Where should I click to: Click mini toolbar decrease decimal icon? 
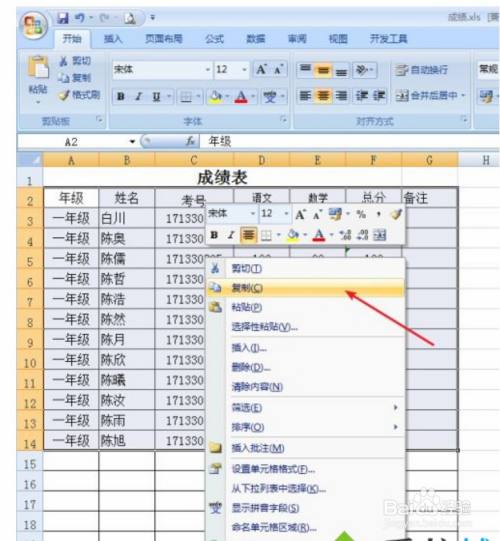362,235
